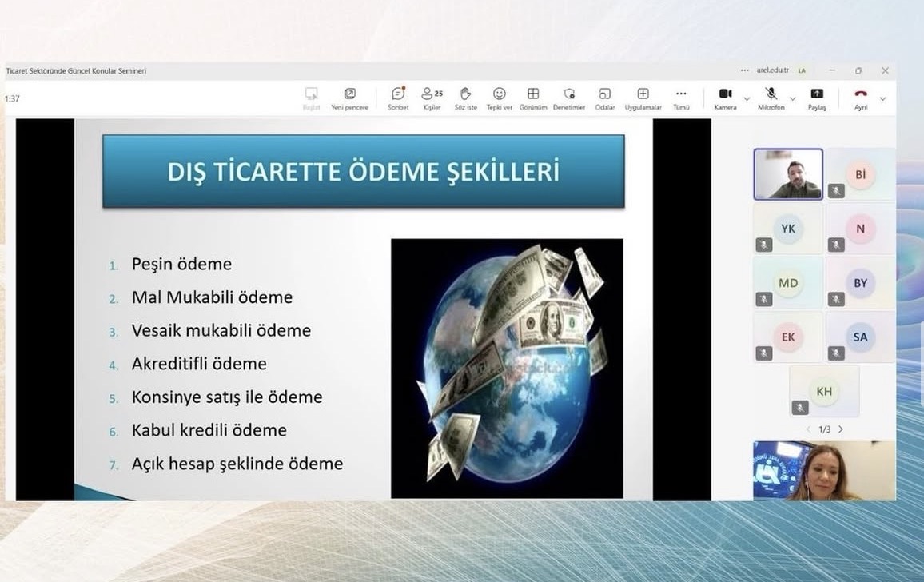
Task: Open the title bar three-dots menu
Action: (x=745, y=70)
